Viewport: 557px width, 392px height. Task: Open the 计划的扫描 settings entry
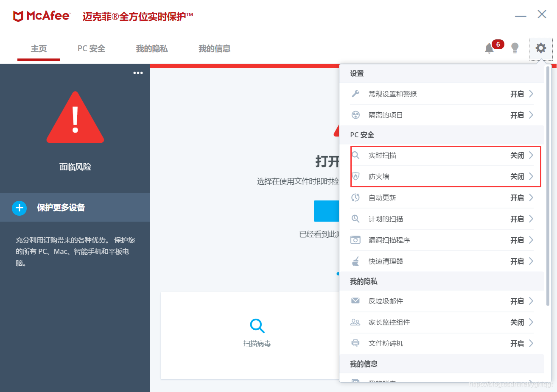(442, 219)
